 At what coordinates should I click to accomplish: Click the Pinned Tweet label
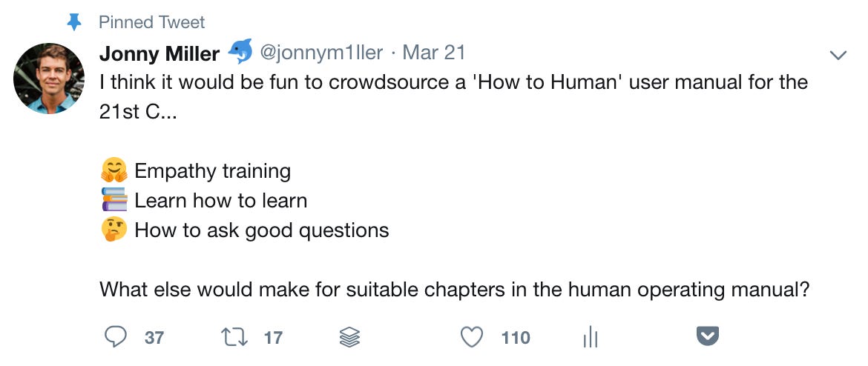point(151,22)
